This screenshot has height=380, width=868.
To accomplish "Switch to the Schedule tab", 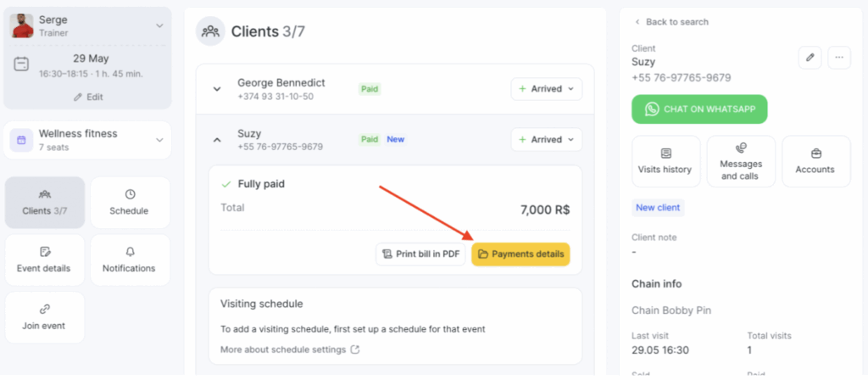I will (x=130, y=202).
